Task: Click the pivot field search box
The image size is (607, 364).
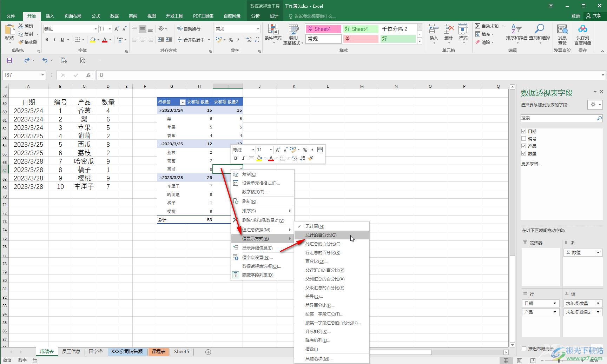Action: click(561, 118)
